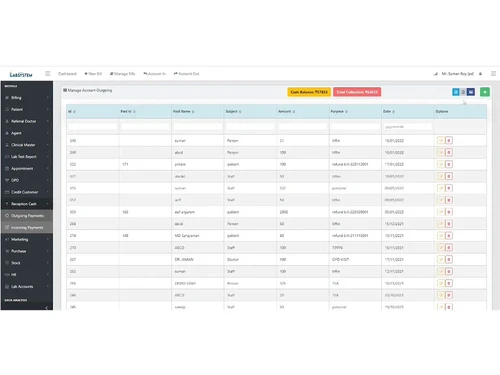Sort table by the Purpose column
Viewport: 500px width, 375px height.
[x=355, y=111]
